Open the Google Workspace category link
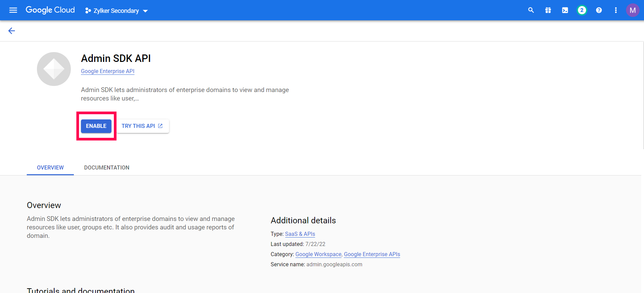Image resolution: width=644 pixels, height=293 pixels. 318,254
